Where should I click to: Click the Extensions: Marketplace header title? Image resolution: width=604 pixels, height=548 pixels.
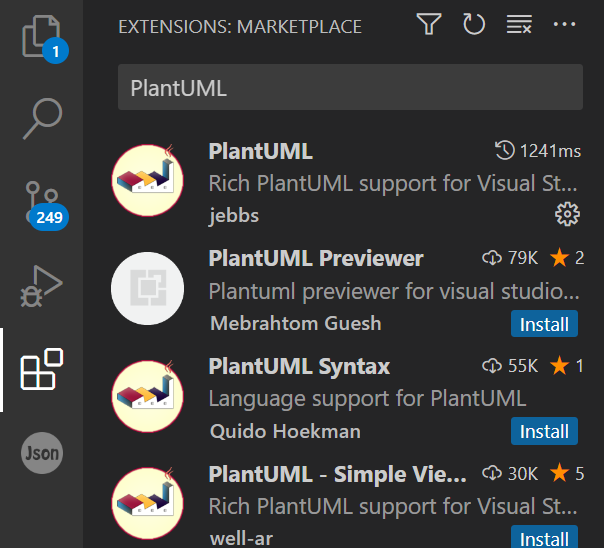click(240, 27)
